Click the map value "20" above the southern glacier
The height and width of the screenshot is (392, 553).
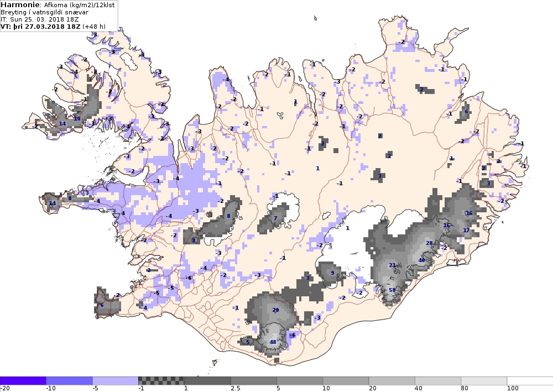pos(276,310)
